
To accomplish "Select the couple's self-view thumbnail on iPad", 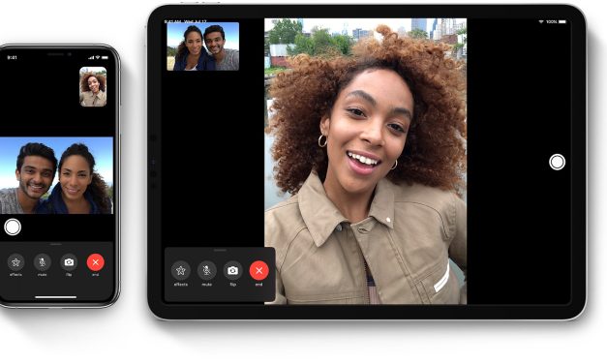I will point(203,46).
